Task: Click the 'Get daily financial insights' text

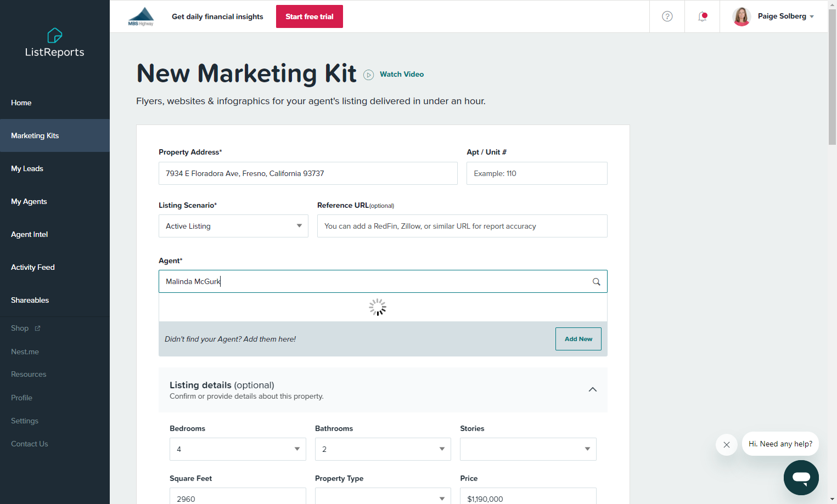Action: pyautogui.click(x=217, y=16)
